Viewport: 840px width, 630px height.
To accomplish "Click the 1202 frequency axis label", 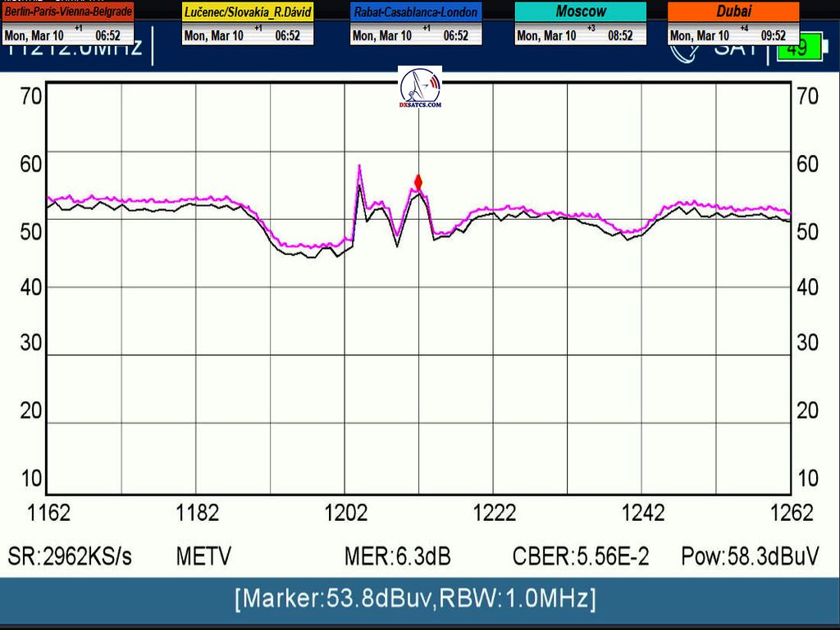I will coord(345,514).
